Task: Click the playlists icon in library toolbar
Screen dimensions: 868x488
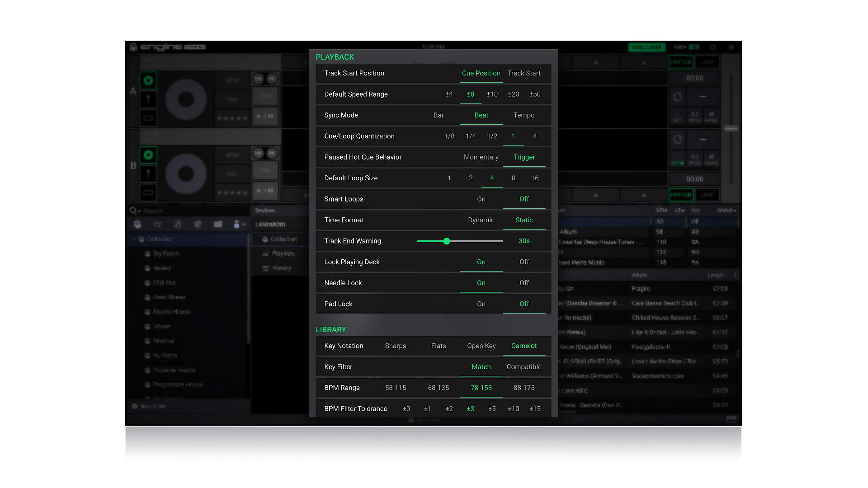Action: pos(157,224)
